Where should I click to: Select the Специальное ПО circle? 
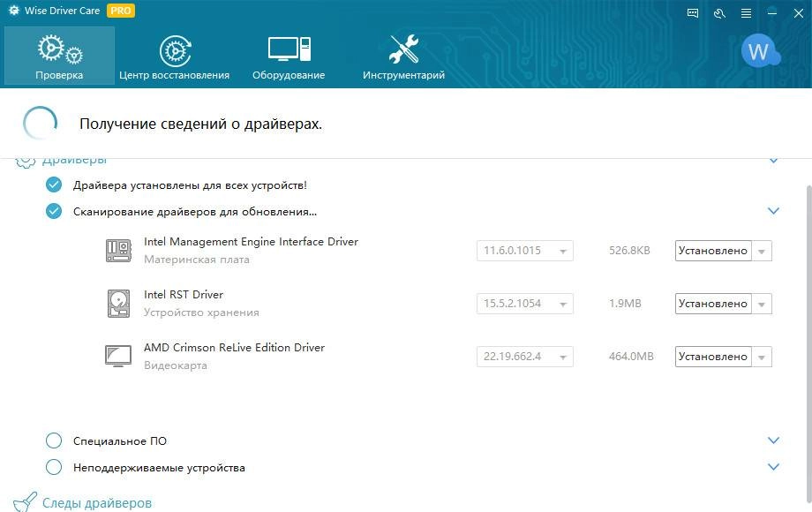pyautogui.click(x=53, y=440)
